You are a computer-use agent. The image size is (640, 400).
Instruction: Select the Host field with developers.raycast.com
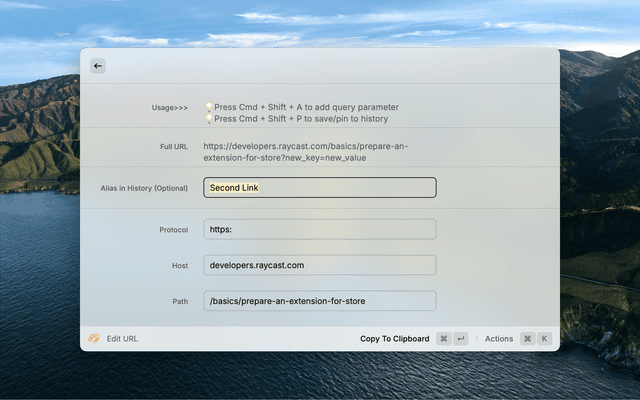coord(320,265)
